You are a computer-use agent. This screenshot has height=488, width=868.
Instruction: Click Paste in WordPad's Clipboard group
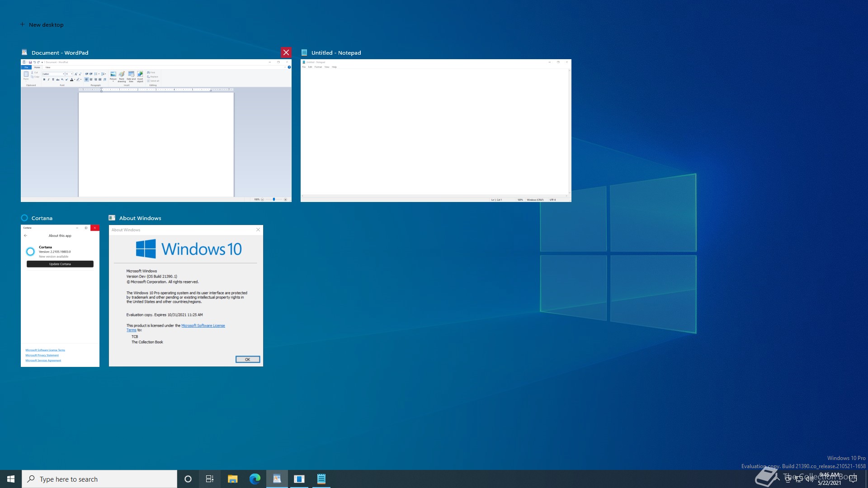pos(26,75)
